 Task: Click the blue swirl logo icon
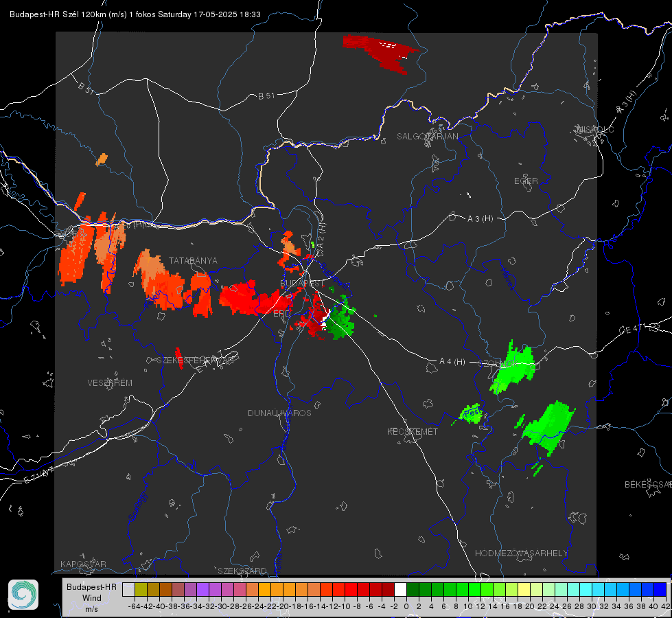pos(23,595)
